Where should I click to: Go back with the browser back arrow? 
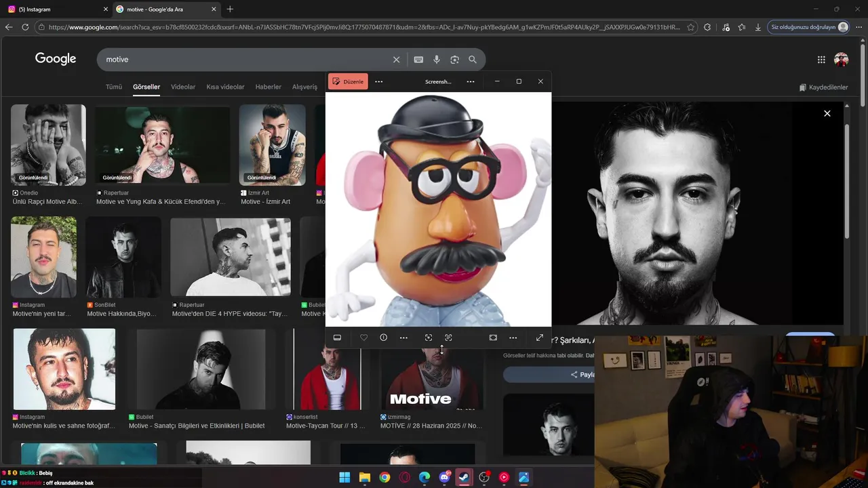click(x=9, y=27)
